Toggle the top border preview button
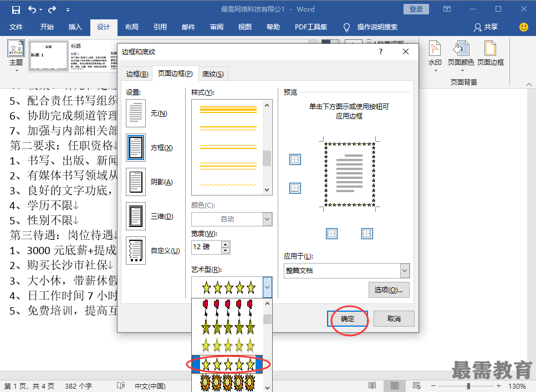Viewport: 536px width, 392px height. [295, 159]
